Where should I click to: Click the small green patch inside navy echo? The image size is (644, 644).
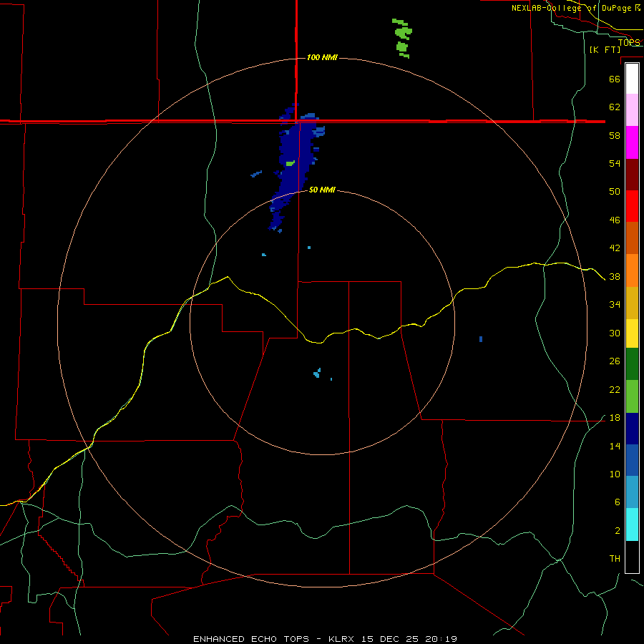point(291,163)
